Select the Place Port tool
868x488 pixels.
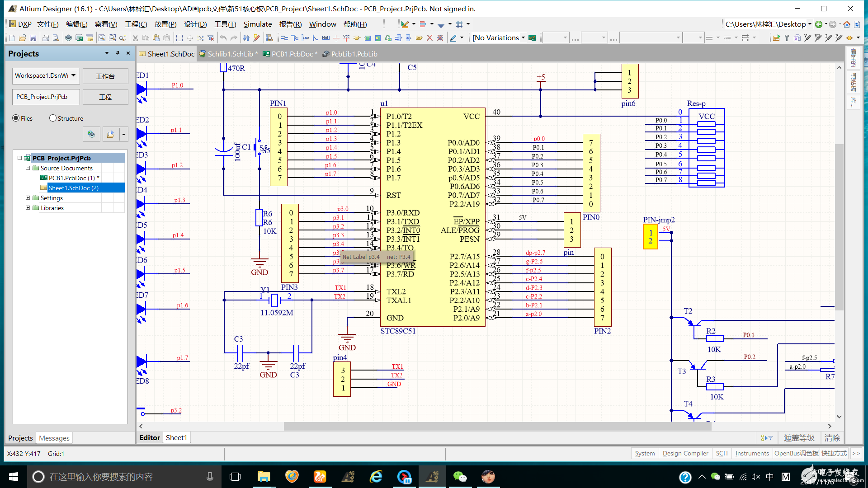click(x=419, y=38)
